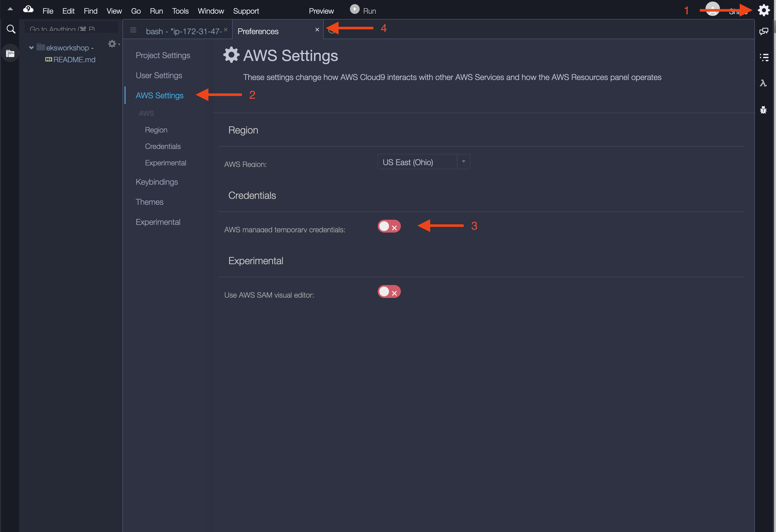Show the Environment file tree icon
776x532 pixels.
(10, 54)
